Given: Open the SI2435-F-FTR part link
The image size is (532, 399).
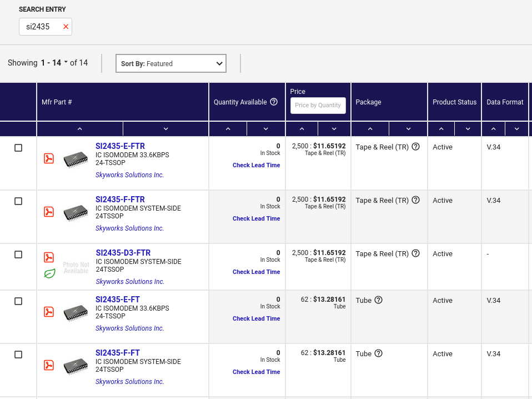Looking at the screenshot, I should [x=120, y=200].
